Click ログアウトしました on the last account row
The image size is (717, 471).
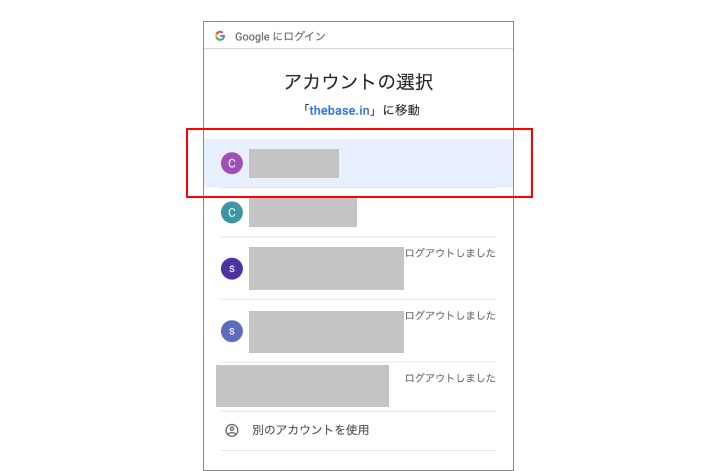tap(450, 379)
